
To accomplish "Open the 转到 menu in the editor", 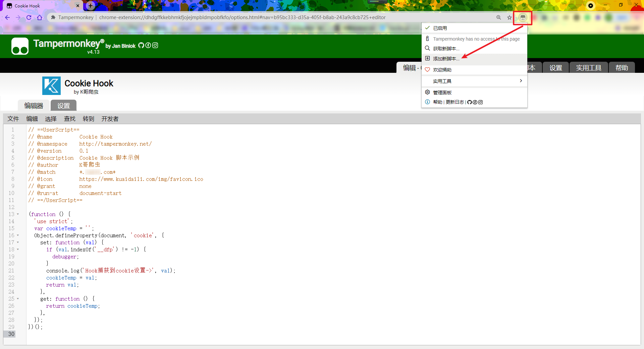I will pos(89,119).
